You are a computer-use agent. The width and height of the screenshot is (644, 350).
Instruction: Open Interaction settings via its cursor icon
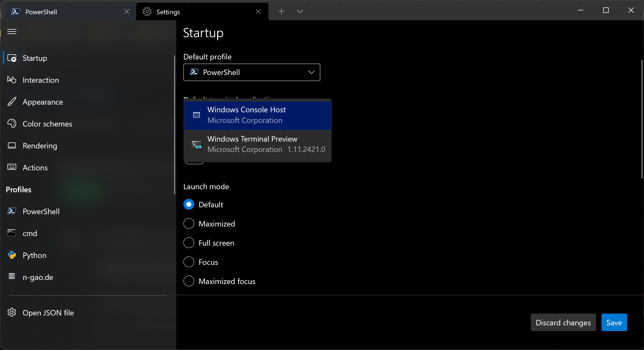point(12,80)
